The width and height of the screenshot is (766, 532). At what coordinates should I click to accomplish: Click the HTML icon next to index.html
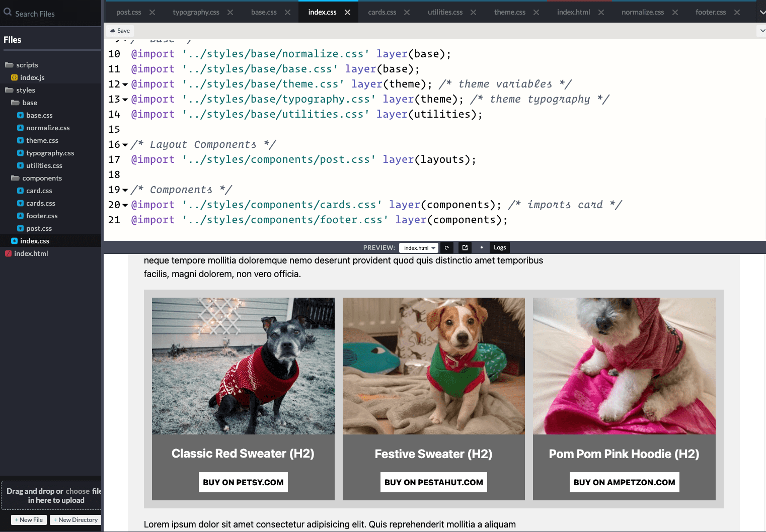pyautogui.click(x=8, y=253)
